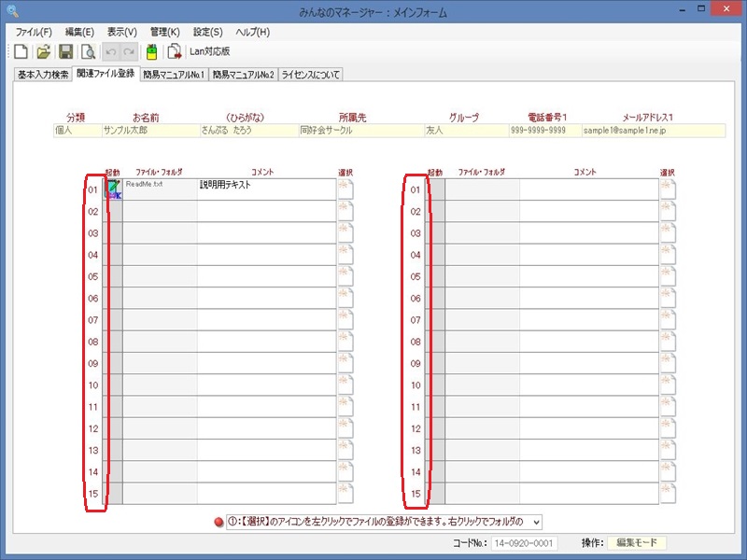
Task: Click the Print preview magnifier icon
Action: click(x=87, y=52)
